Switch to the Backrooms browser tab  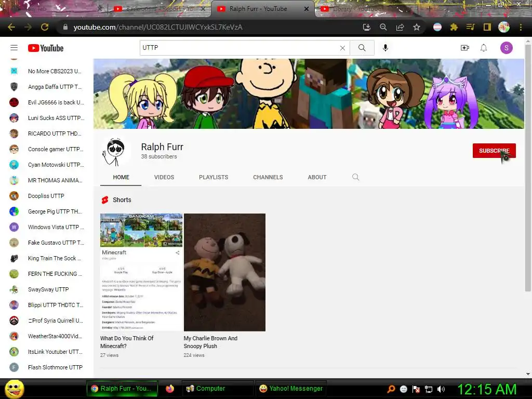tap(159, 9)
